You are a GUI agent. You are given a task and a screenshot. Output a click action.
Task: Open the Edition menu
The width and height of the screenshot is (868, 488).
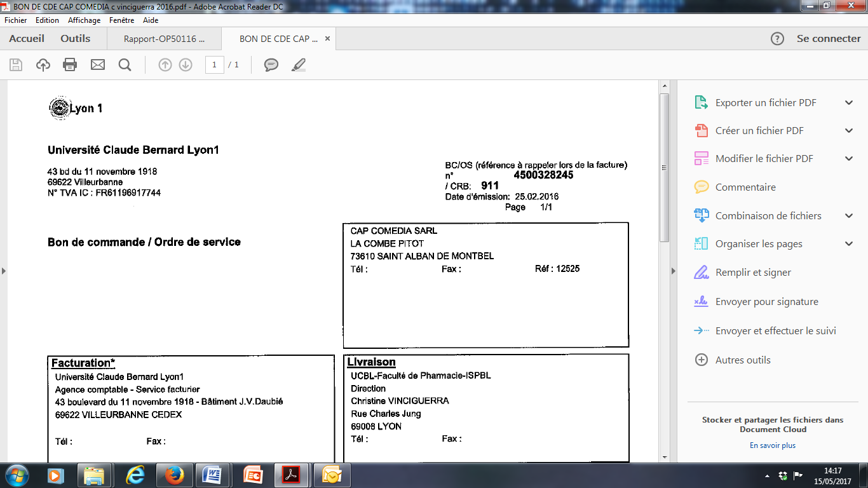(47, 20)
